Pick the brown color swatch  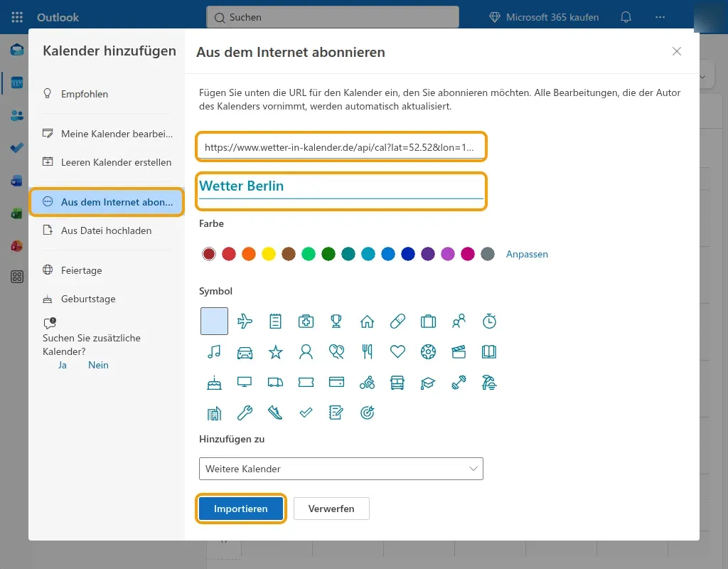[289, 254]
